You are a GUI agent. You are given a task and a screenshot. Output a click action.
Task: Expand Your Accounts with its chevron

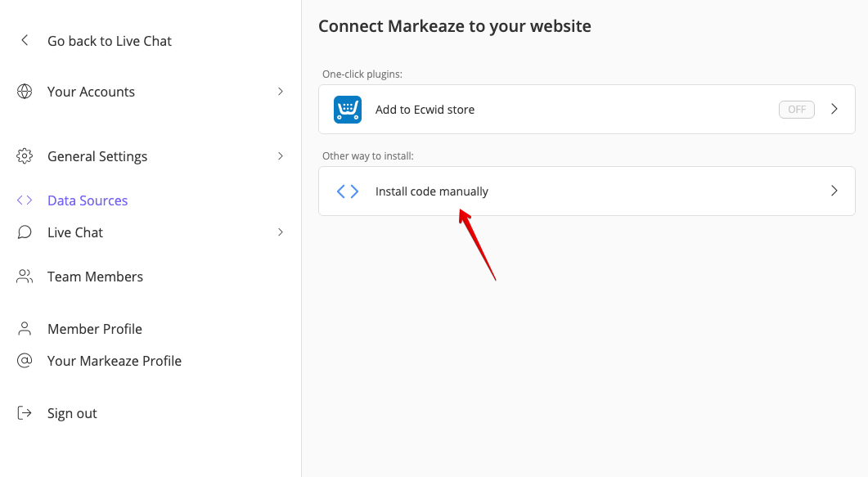pos(280,92)
